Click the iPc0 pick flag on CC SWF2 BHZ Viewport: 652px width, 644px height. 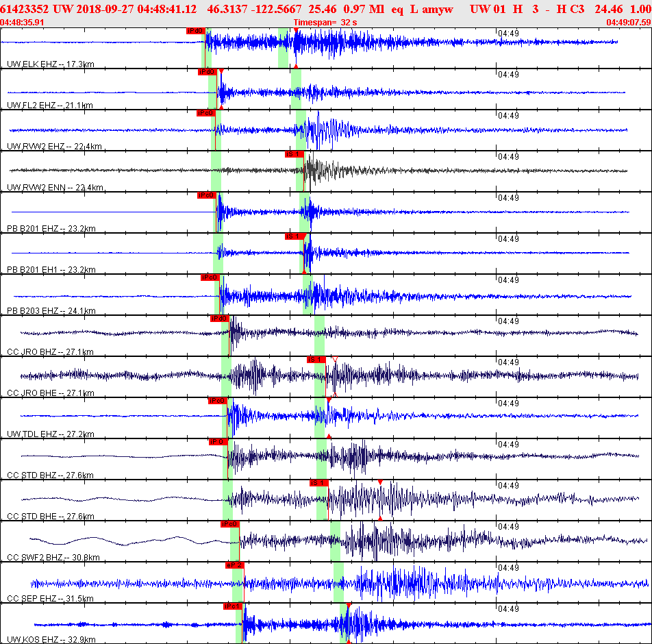[230, 524]
